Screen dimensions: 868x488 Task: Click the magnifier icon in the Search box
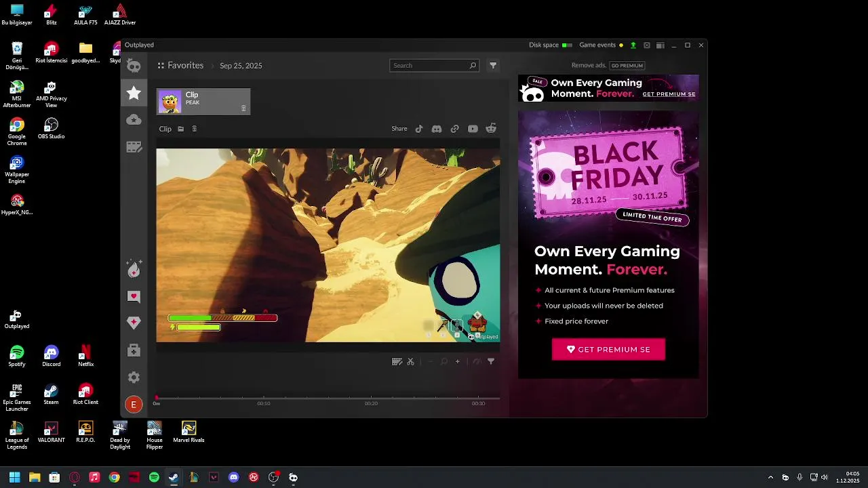pos(473,66)
